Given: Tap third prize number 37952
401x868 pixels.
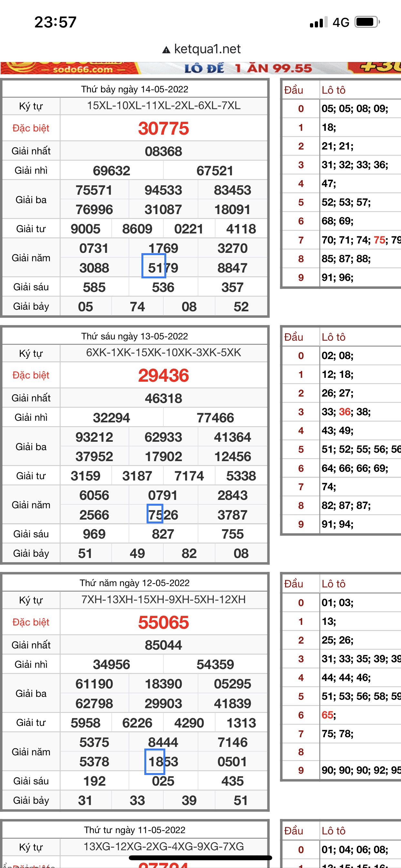Looking at the screenshot, I should click(94, 457).
